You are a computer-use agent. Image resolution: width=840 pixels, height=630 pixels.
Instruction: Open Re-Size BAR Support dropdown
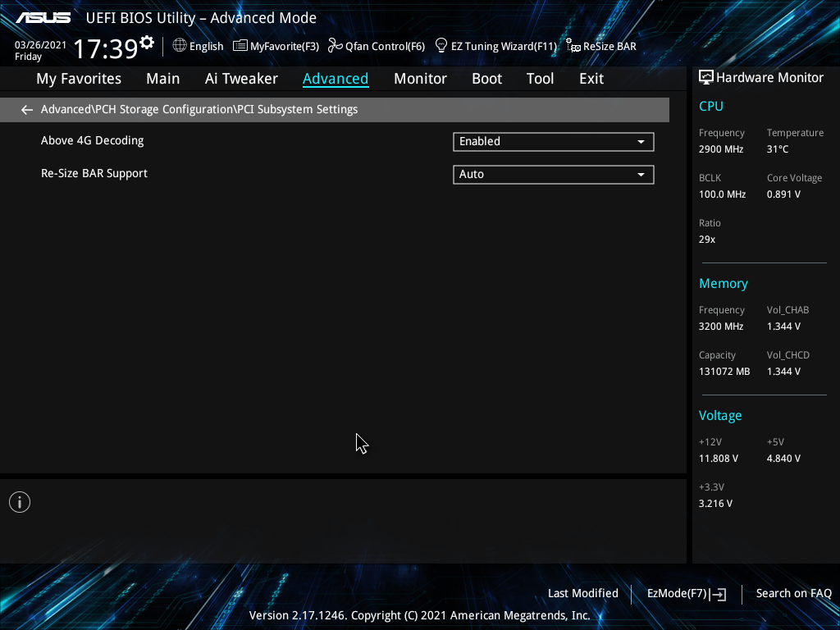[554, 175]
